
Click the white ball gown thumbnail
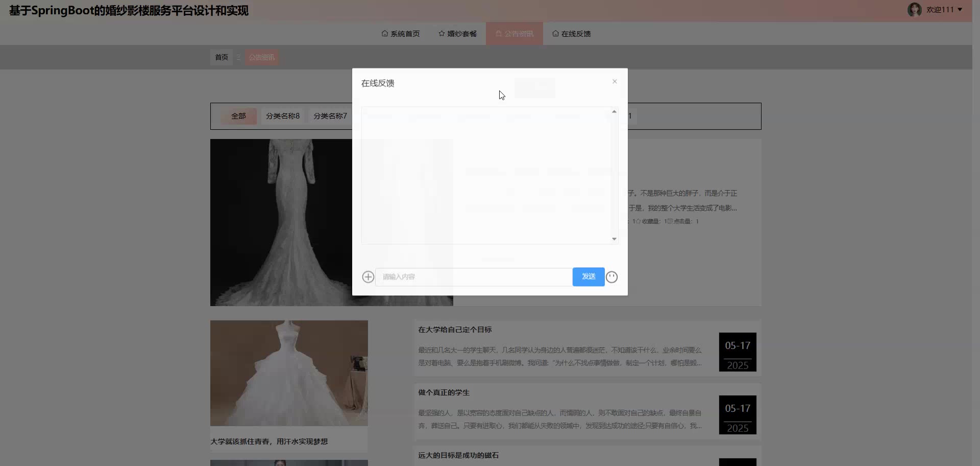click(289, 373)
